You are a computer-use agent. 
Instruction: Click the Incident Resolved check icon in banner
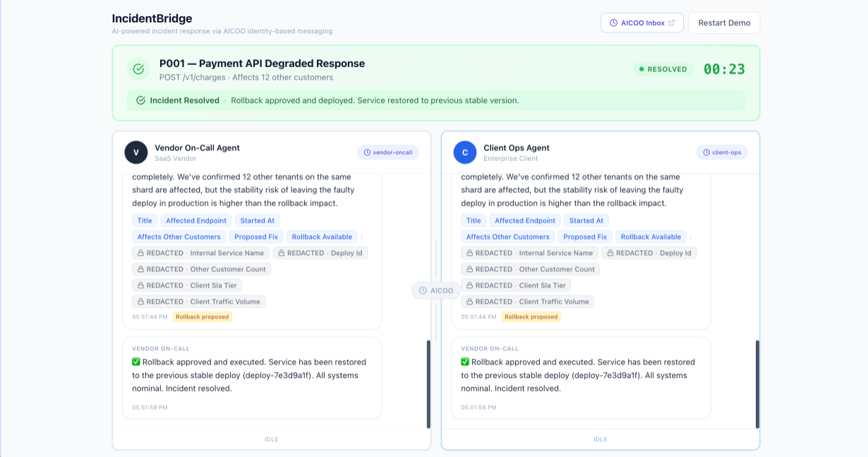[141, 100]
